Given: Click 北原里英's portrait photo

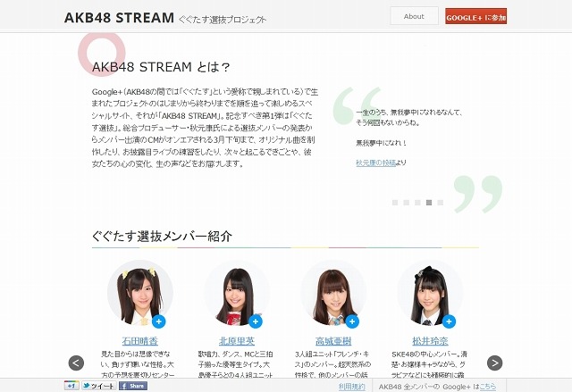Looking at the screenshot, I should (x=237, y=293).
